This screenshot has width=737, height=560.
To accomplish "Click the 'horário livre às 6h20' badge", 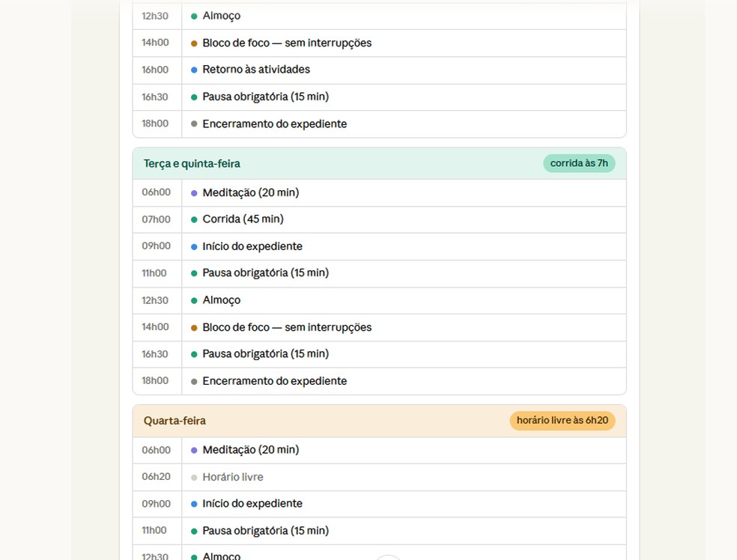I will coord(562,421).
